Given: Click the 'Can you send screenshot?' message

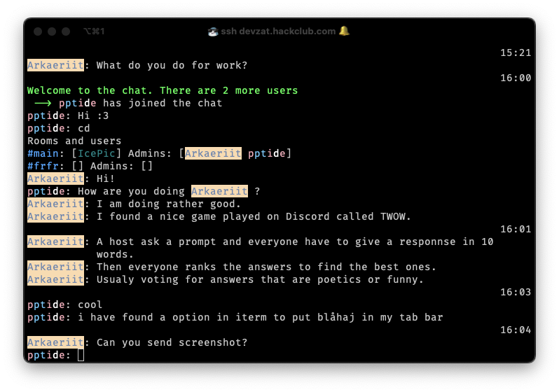Looking at the screenshot, I should 172,342.
